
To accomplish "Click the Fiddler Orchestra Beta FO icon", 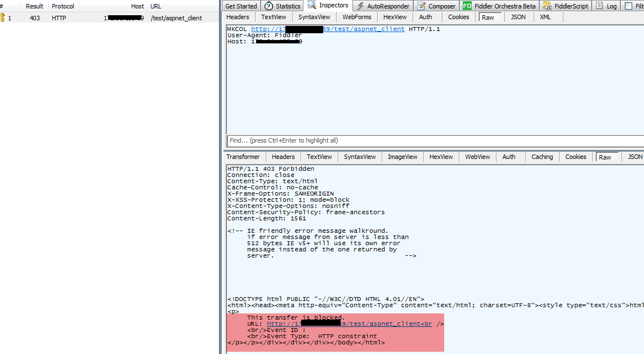I will 467,6.
